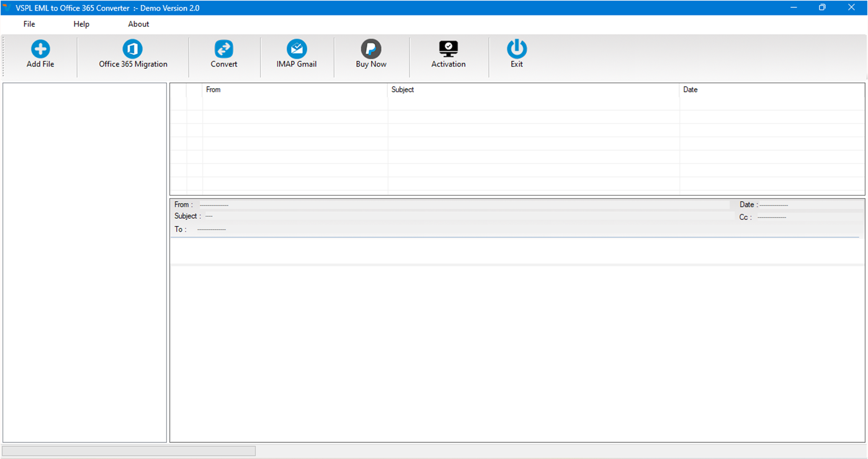Viewport: 868px width, 459px height.
Task: Click the application icon in the title bar
Action: coord(7,7)
